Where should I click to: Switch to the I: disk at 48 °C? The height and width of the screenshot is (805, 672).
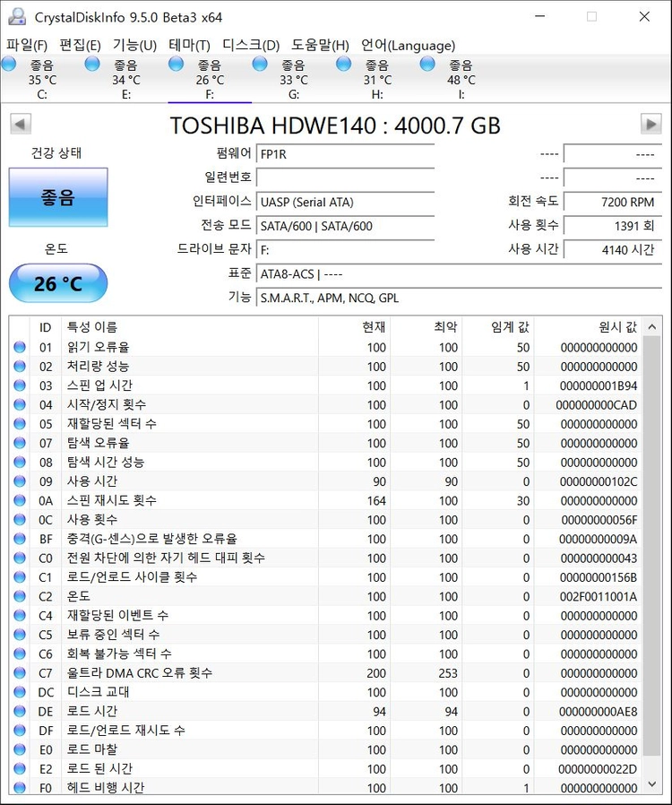pyautogui.click(x=461, y=80)
